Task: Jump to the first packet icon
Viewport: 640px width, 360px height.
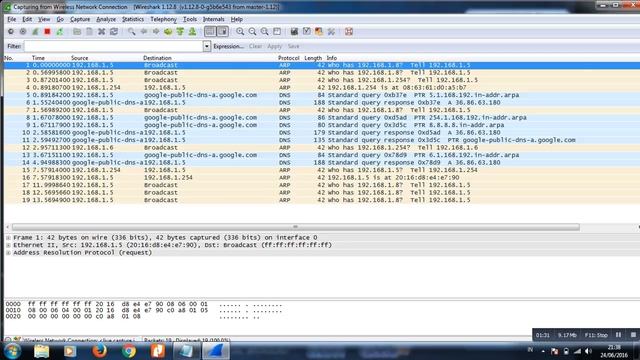Action: (x=180, y=31)
